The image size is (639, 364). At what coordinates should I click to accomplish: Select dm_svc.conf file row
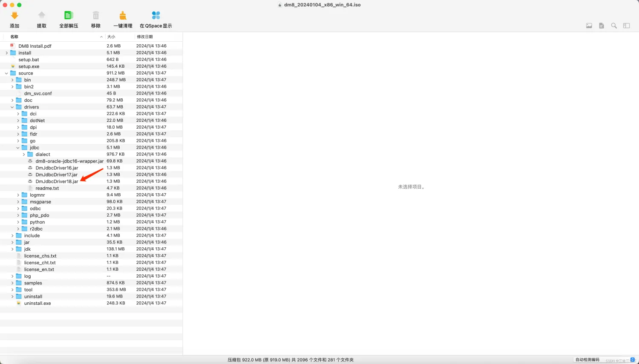point(91,93)
